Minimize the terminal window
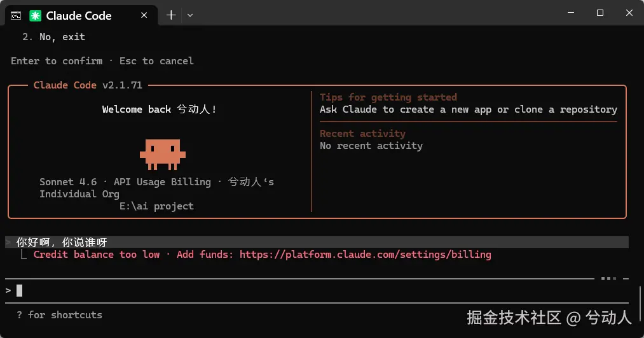Screen dimensions: 644x338 coord(570,13)
